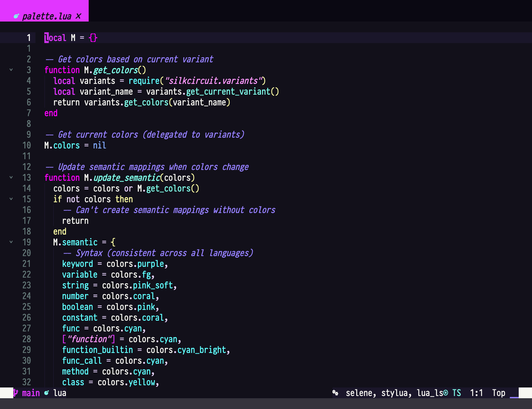The width and height of the screenshot is (532, 409).
Task: Click 'main' branch name in statusline
Action: pyautogui.click(x=31, y=393)
